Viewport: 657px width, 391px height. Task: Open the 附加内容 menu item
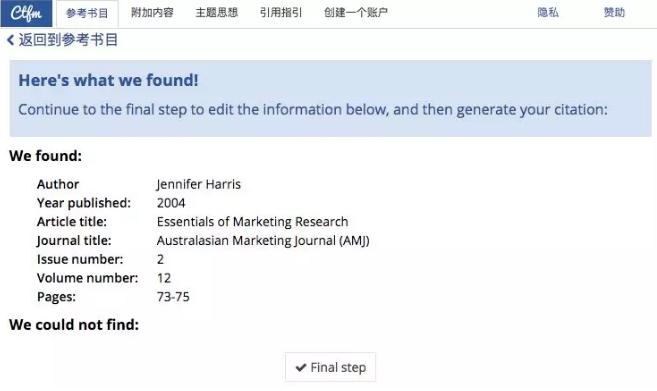click(152, 13)
